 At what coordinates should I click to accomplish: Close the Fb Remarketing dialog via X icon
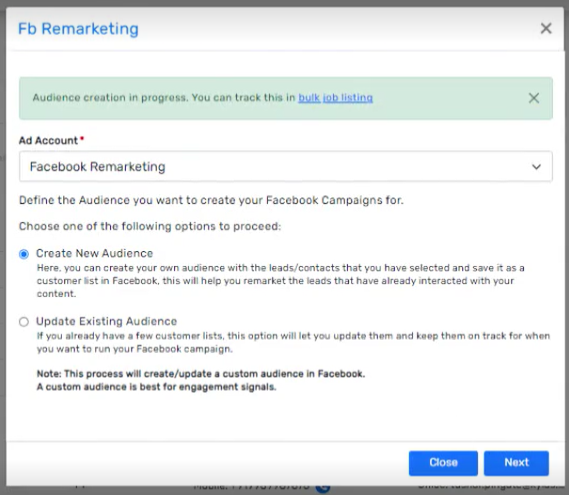[x=546, y=28]
